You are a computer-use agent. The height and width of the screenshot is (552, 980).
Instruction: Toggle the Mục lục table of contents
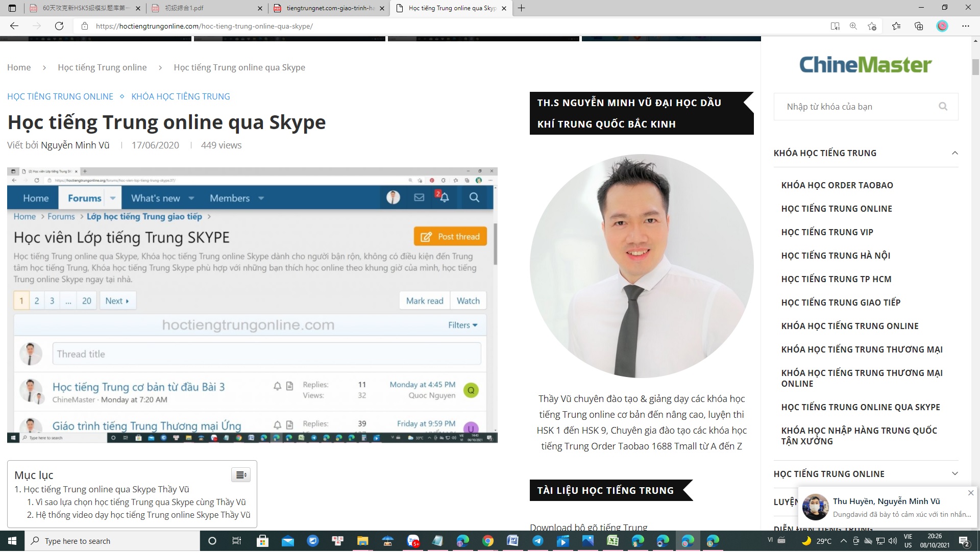point(240,475)
